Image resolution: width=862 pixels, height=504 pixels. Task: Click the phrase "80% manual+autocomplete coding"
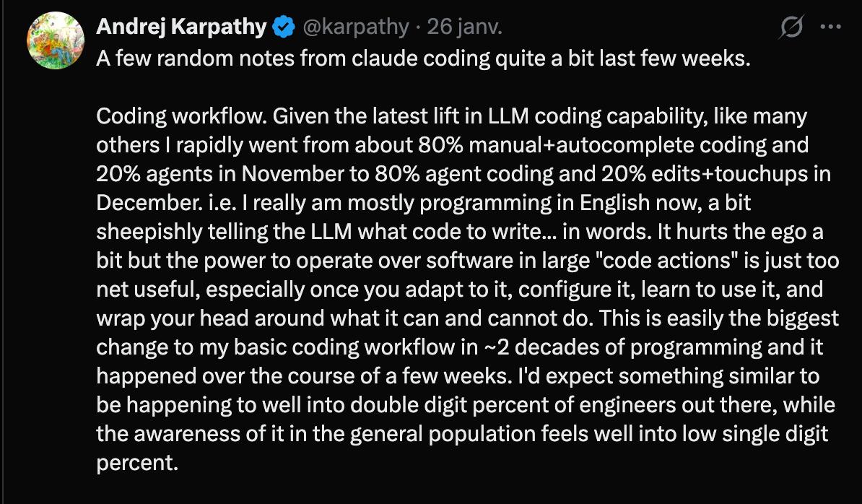(583, 145)
